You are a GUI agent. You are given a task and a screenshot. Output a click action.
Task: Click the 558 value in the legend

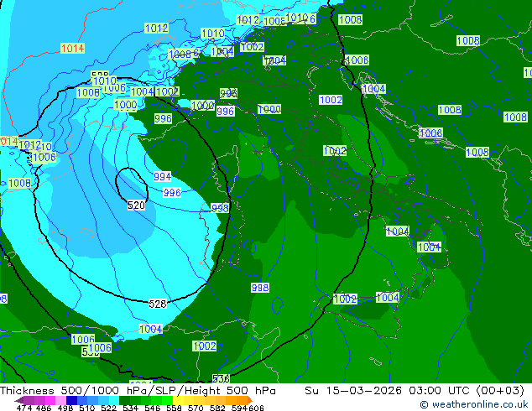[x=174, y=408]
